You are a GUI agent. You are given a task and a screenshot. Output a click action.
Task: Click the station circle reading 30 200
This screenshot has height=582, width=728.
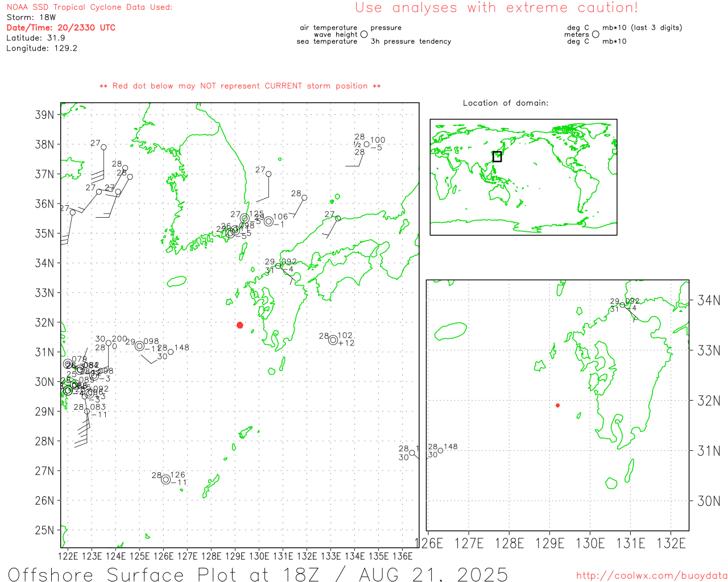(x=109, y=343)
